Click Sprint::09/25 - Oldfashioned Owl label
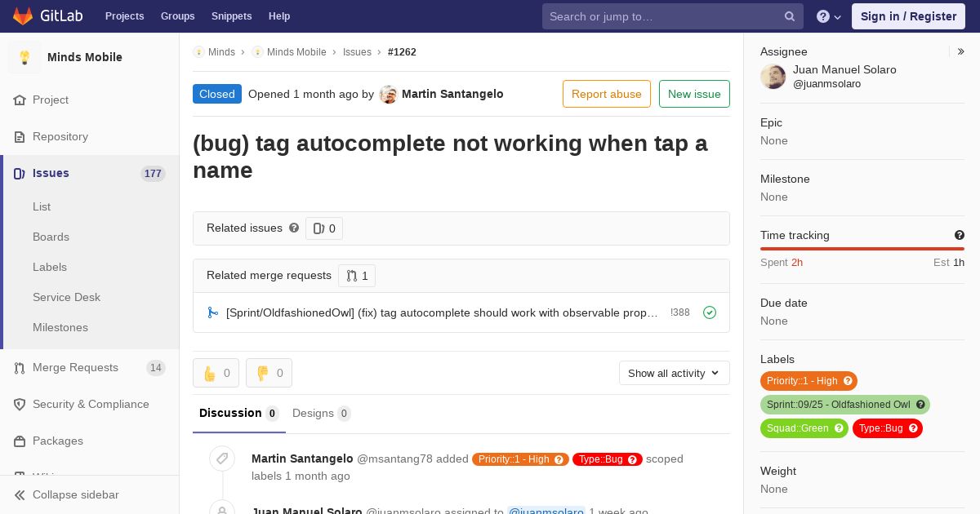Viewport: 980px width, 514px height. coord(838,405)
